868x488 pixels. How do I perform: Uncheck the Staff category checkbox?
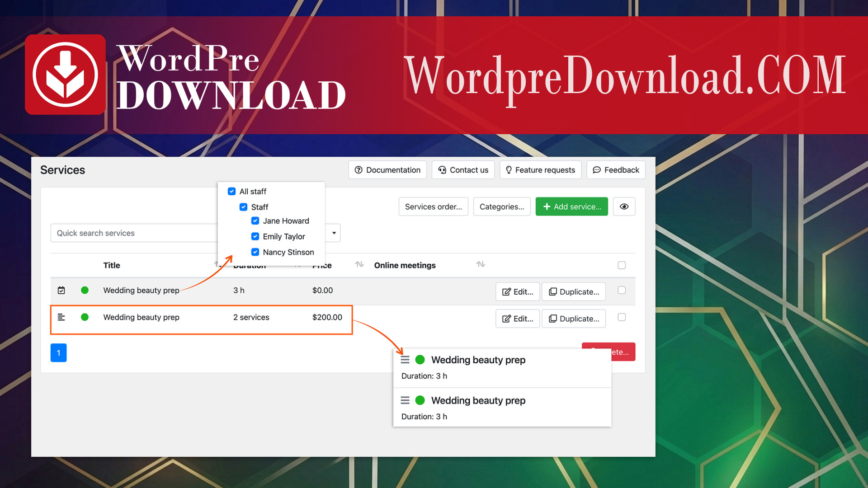(243, 207)
